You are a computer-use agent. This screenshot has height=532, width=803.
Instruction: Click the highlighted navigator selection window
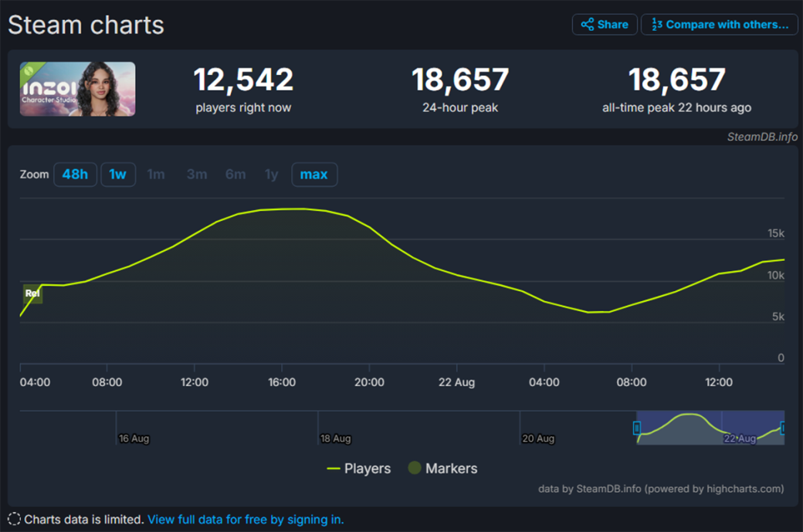tap(710, 428)
